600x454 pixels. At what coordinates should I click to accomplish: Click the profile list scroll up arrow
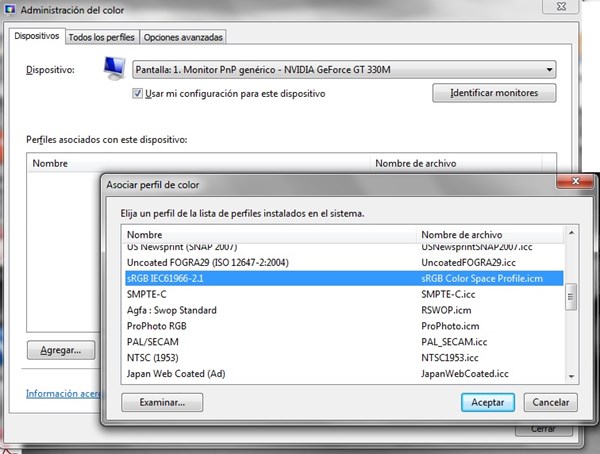tap(571, 232)
